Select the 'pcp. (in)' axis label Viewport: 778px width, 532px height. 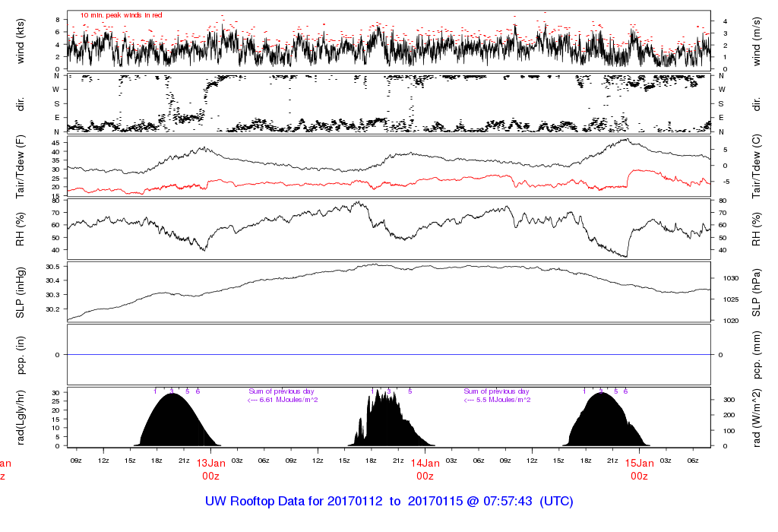click(x=21, y=354)
